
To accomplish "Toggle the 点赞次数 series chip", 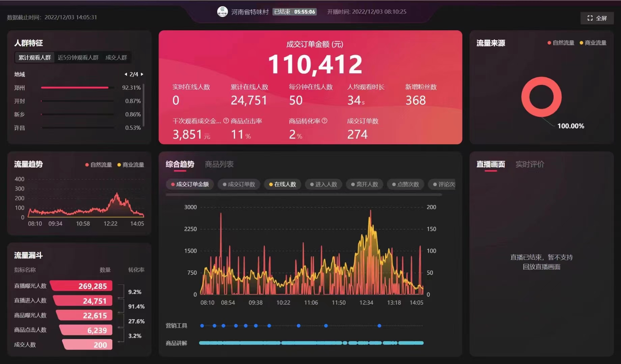I will pos(405,184).
